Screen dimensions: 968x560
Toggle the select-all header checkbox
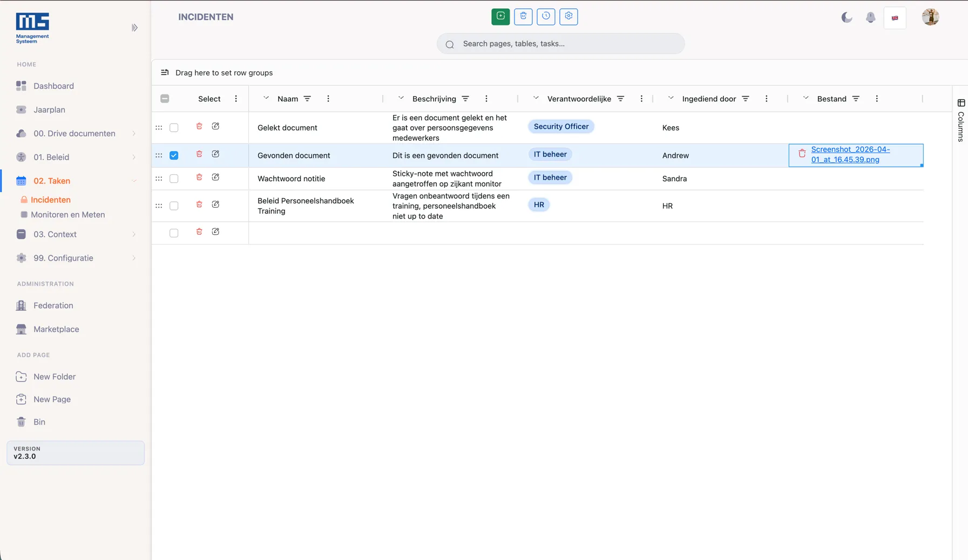click(165, 99)
